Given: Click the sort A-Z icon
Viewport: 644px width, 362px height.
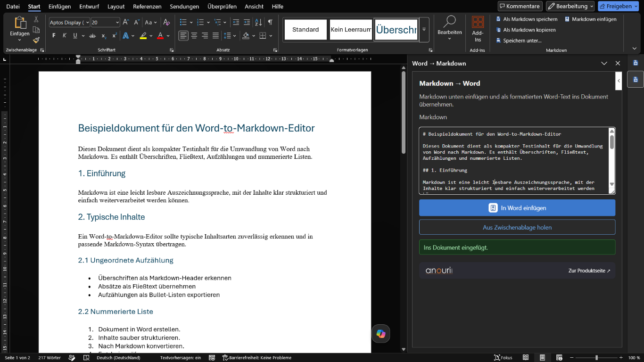Looking at the screenshot, I should tap(258, 22).
